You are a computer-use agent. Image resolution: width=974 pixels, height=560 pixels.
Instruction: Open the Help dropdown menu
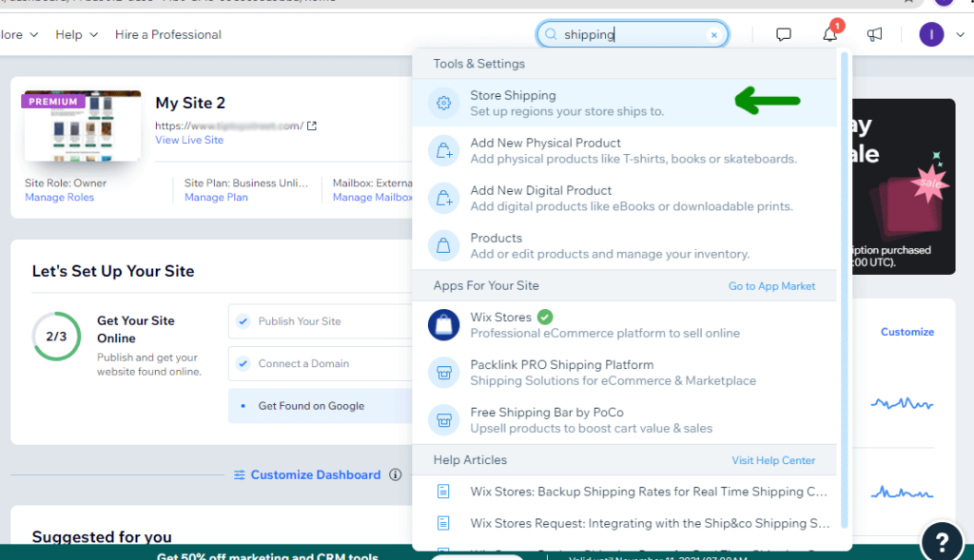click(76, 35)
